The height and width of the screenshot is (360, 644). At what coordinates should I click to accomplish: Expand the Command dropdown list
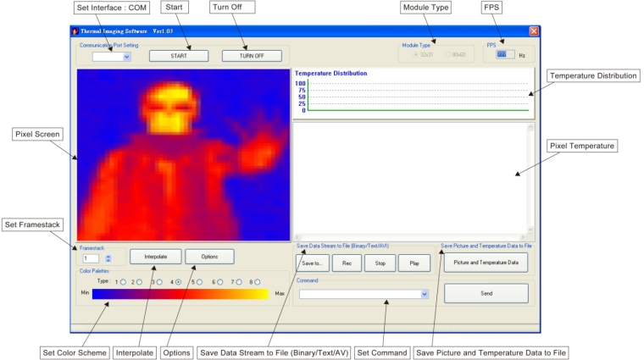(x=425, y=294)
